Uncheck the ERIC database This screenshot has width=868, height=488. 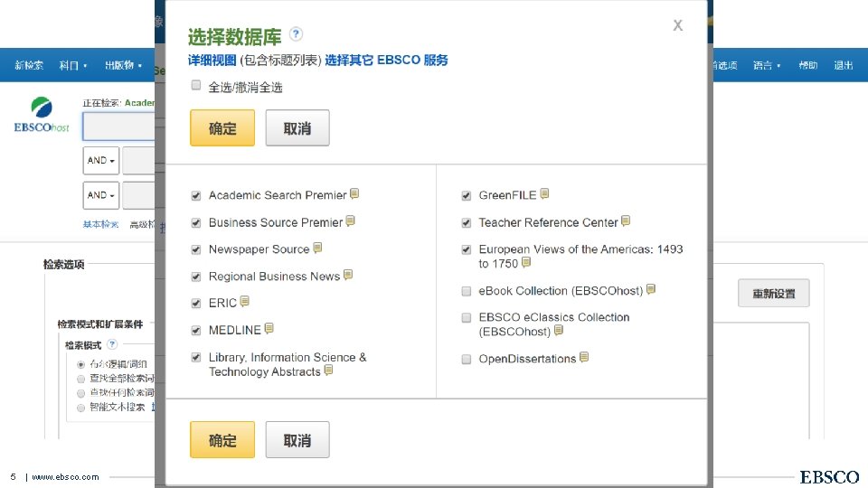pyautogui.click(x=196, y=304)
